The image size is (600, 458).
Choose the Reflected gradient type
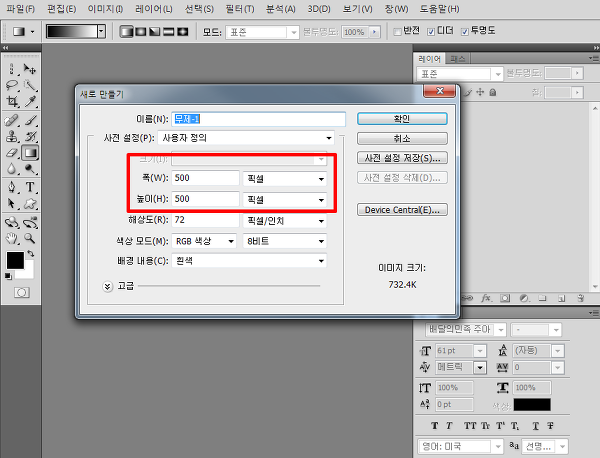pos(169,32)
